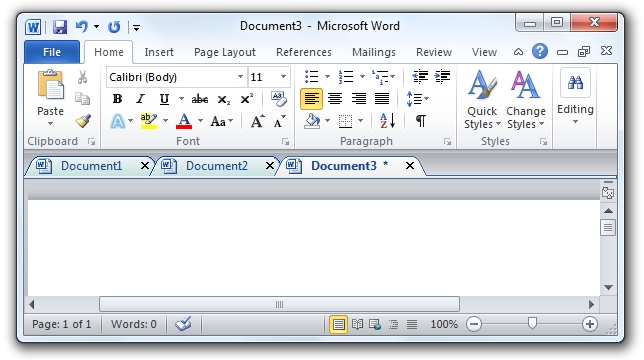The image size is (644, 360).
Task: Open the Page Layout ribbon tab
Action: pyautogui.click(x=225, y=52)
